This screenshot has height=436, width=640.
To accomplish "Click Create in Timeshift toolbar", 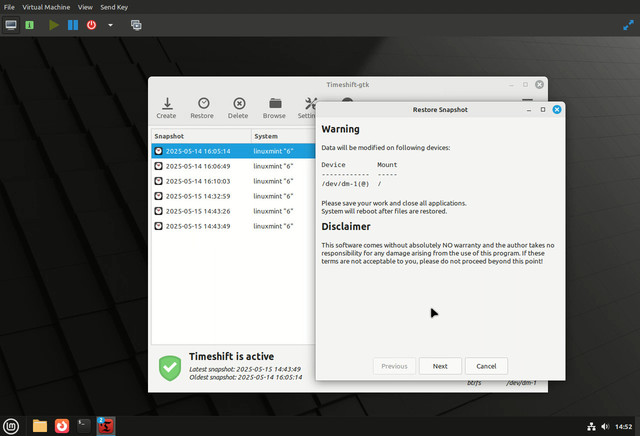I will click(x=167, y=108).
